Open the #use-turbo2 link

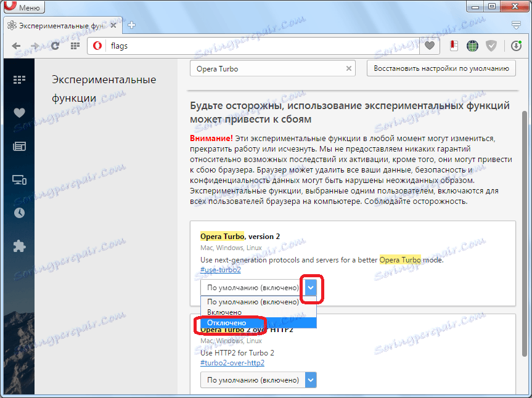click(221, 270)
